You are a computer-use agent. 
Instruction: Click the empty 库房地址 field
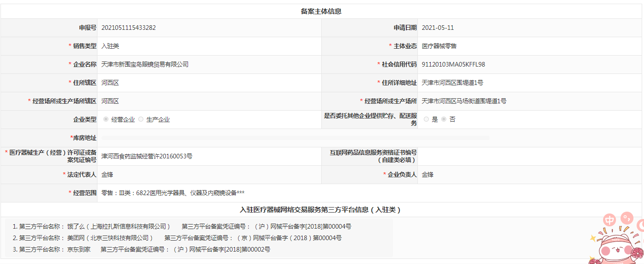[x=294, y=138]
